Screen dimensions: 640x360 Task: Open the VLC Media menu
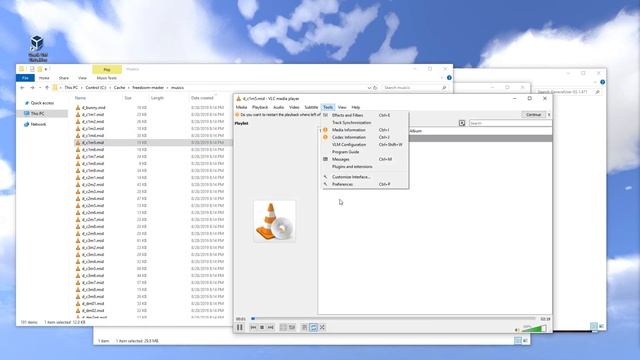[241, 107]
